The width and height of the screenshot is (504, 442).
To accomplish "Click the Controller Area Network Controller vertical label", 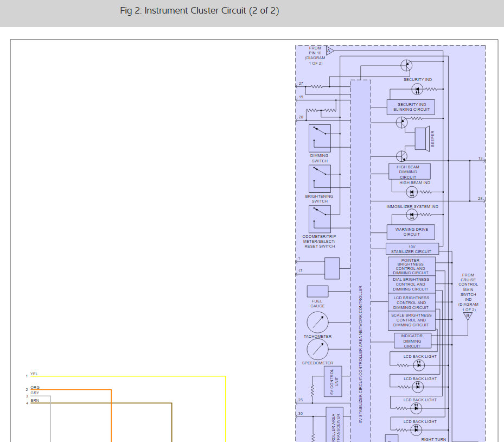I will (x=360, y=354).
